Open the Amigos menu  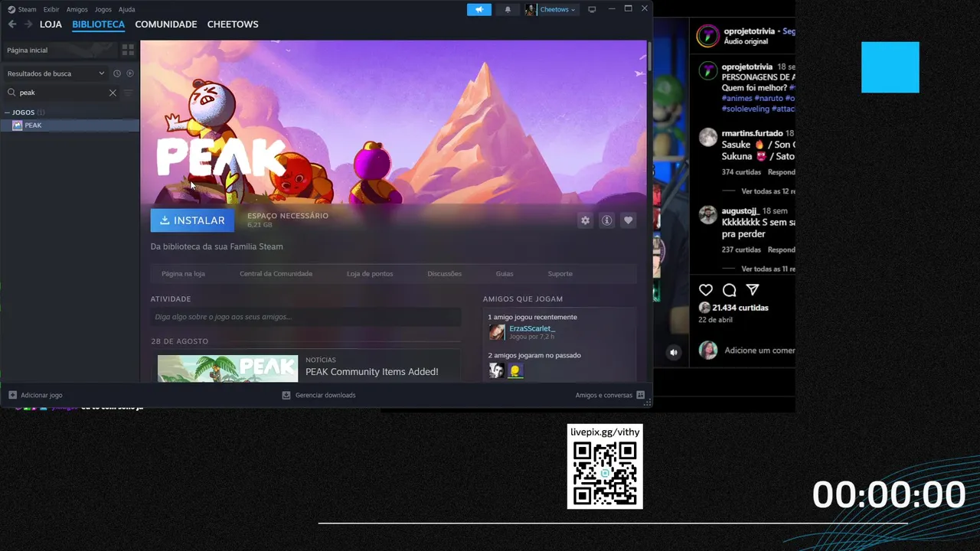pyautogui.click(x=77, y=9)
